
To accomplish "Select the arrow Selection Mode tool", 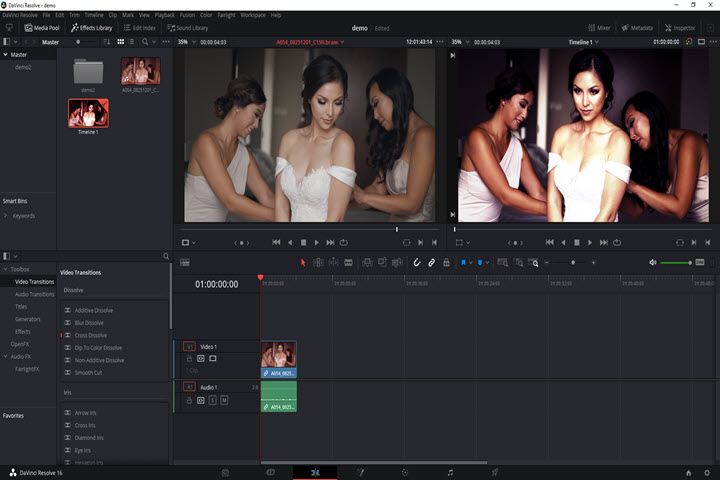I will (x=303, y=262).
